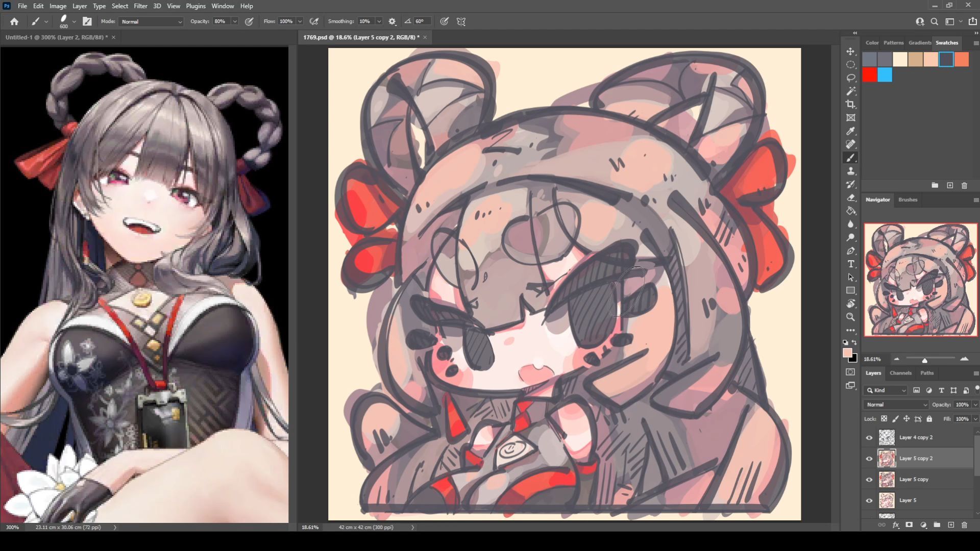Open the Brush Preset picker arrow

(x=74, y=21)
